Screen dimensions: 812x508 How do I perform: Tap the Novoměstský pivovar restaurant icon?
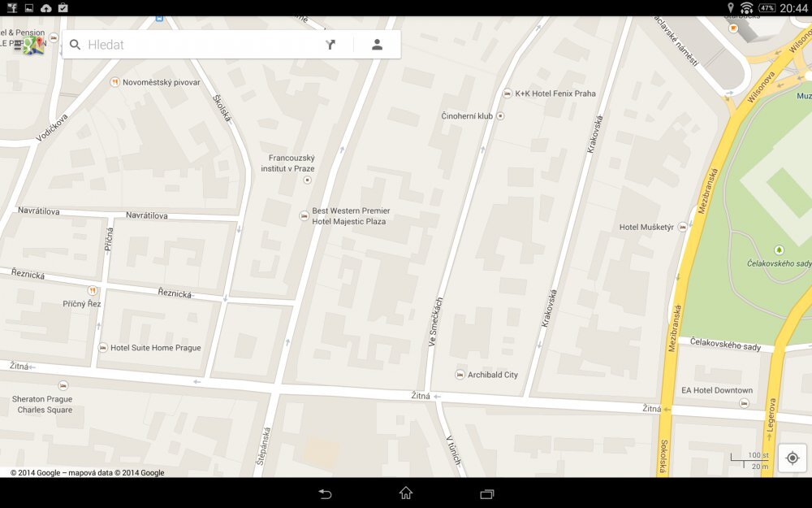point(115,81)
